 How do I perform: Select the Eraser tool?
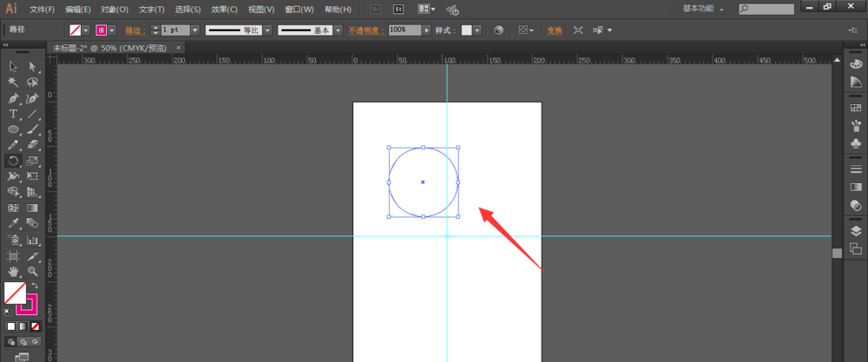coord(32,145)
